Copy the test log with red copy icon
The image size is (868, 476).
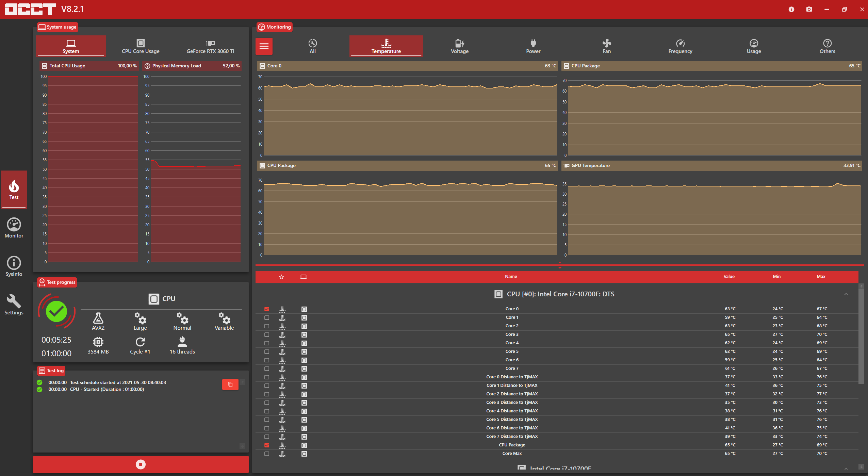(230, 384)
